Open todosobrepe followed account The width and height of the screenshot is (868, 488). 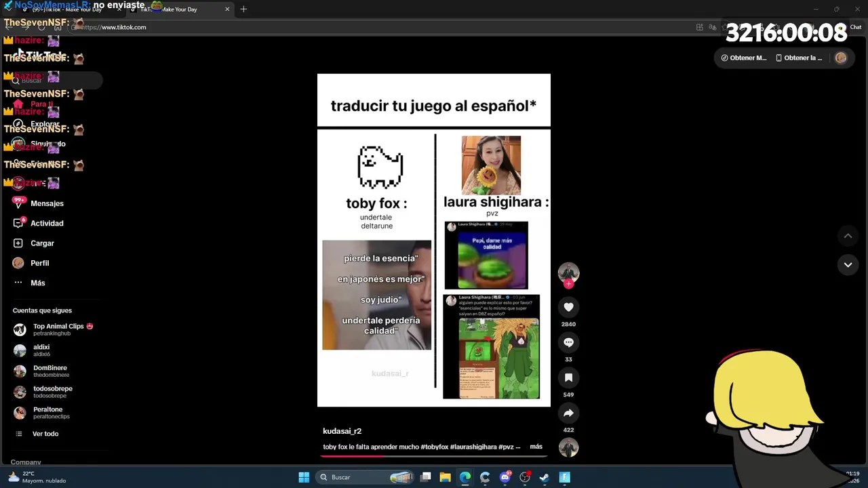click(43, 392)
